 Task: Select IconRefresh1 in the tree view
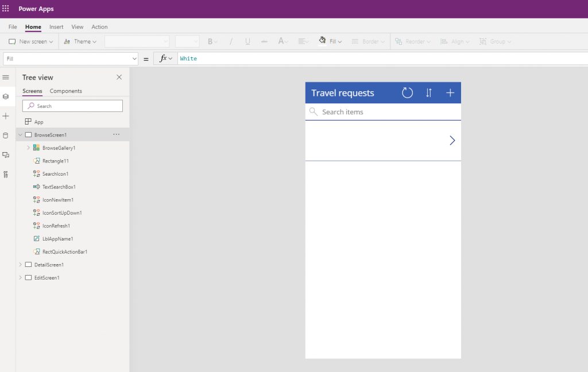coord(56,226)
